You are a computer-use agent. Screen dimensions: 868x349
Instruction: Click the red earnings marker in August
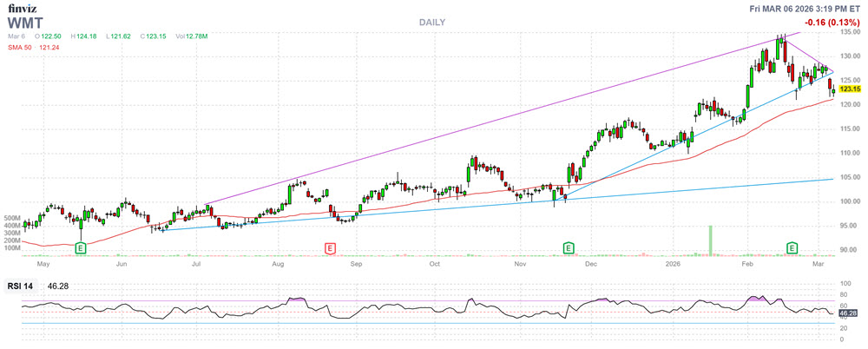[x=330, y=248]
